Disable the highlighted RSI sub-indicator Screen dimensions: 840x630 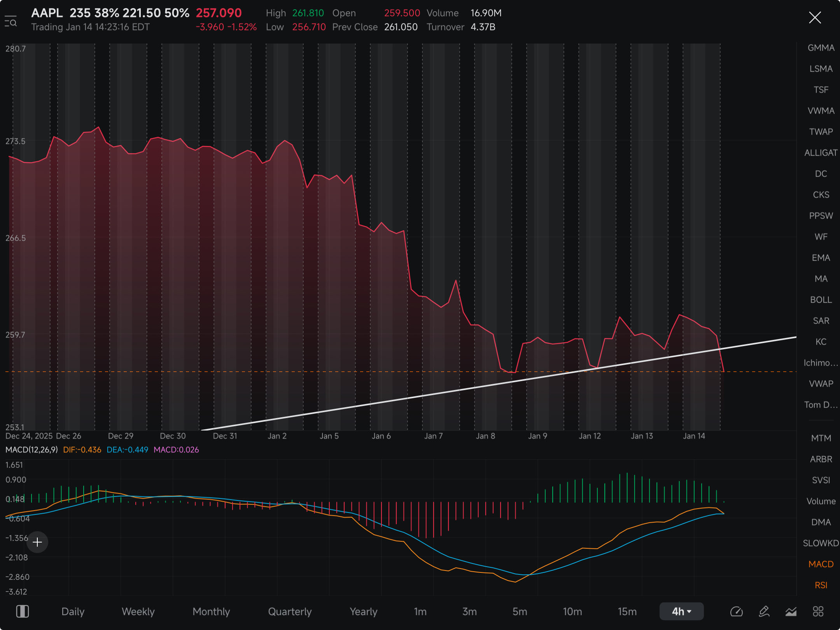(821, 585)
